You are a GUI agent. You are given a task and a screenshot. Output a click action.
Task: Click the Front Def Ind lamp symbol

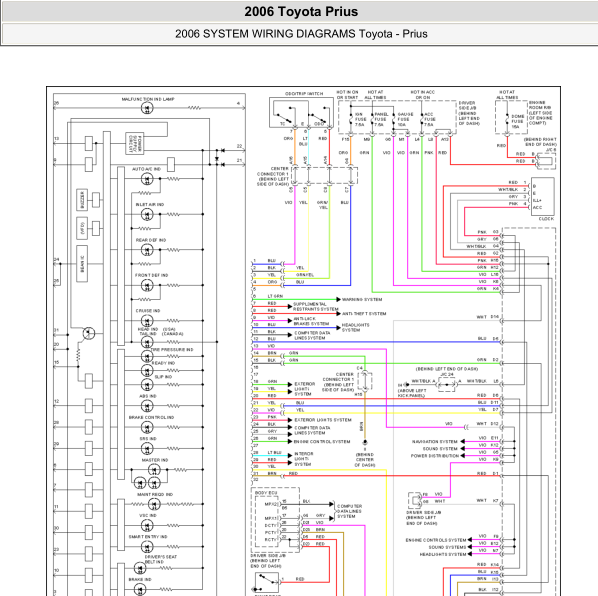[147, 285]
